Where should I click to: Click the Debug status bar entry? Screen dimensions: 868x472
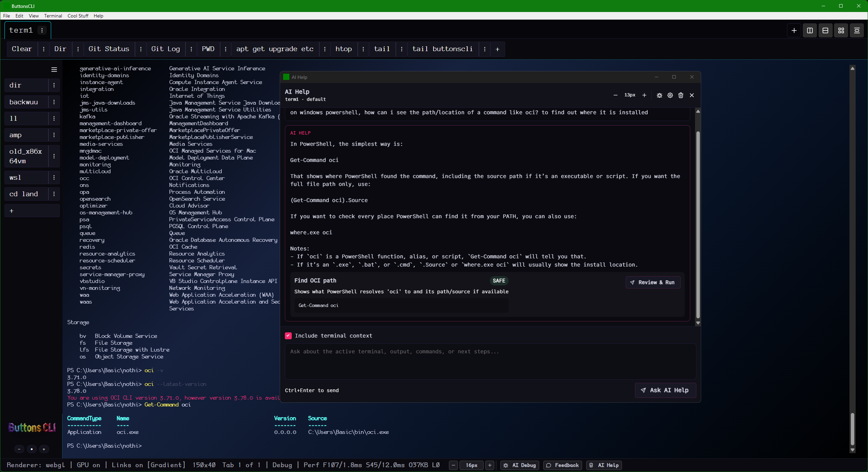coord(282,465)
